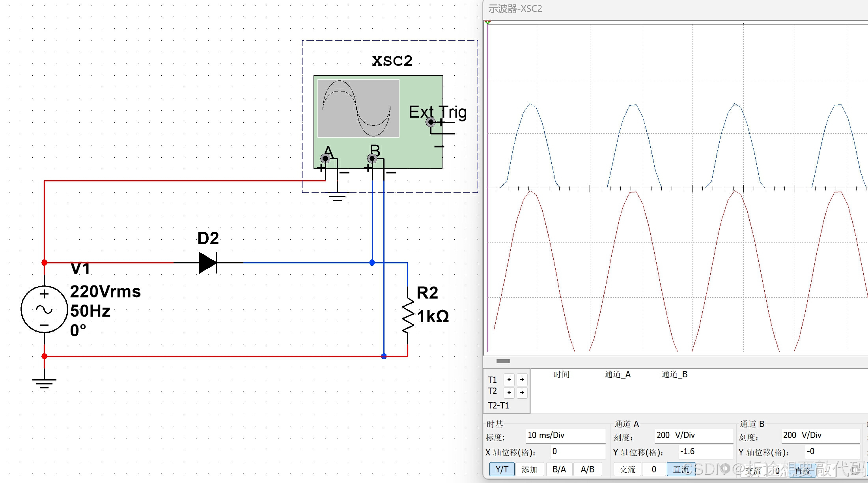Click the 添加 (Add) button

click(x=529, y=469)
